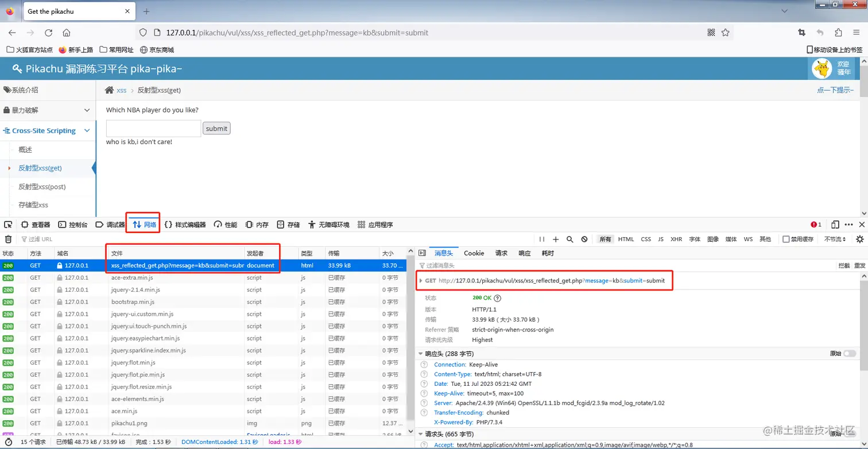Click the browser back arrow
Image resolution: width=868 pixels, height=449 pixels.
(12, 33)
